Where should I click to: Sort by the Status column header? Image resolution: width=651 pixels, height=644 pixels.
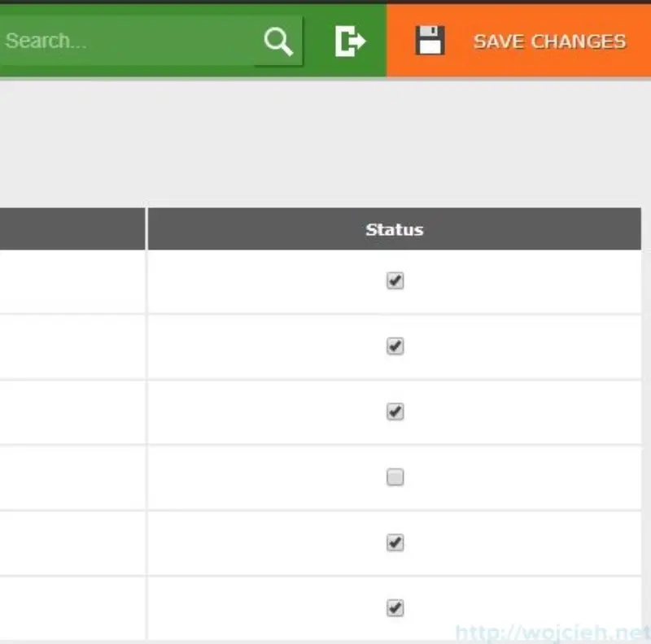pos(394,229)
